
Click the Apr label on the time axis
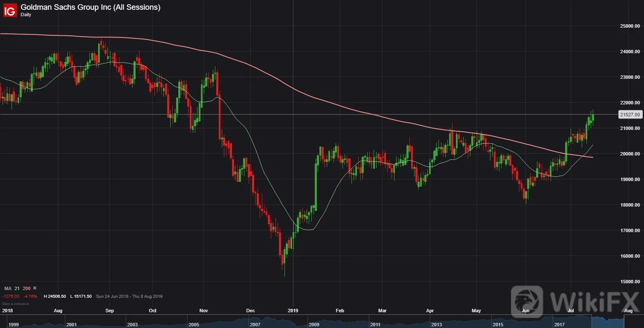(x=429, y=311)
